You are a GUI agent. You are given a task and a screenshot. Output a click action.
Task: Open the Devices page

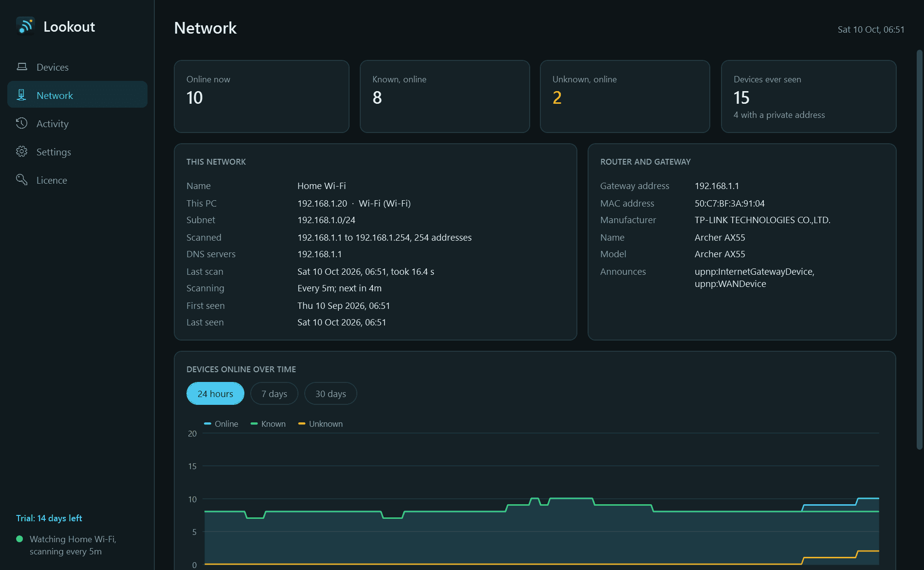click(77, 67)
